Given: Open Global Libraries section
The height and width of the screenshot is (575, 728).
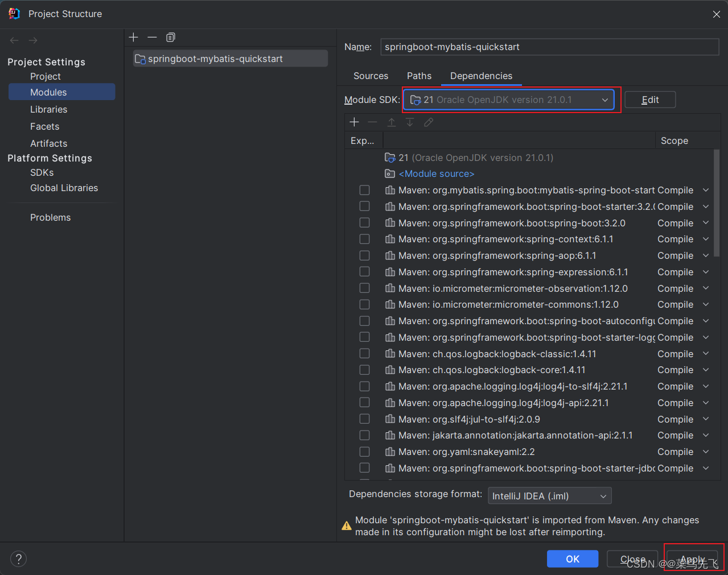Looking at the screenshot, I should click(64, 188).
